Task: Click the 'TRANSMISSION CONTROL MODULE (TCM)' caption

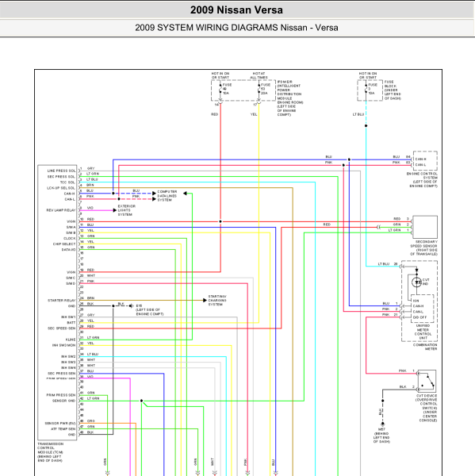Action: [x=51, y=452]
